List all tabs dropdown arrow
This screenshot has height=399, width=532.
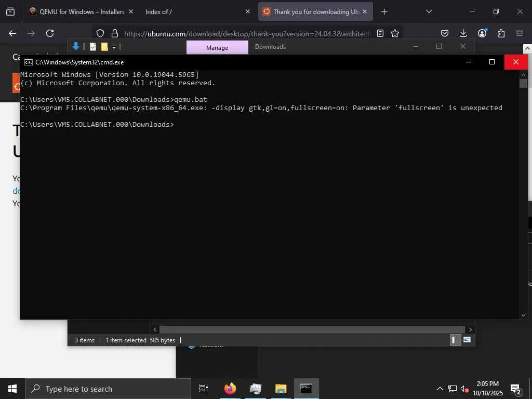(429, 11)
